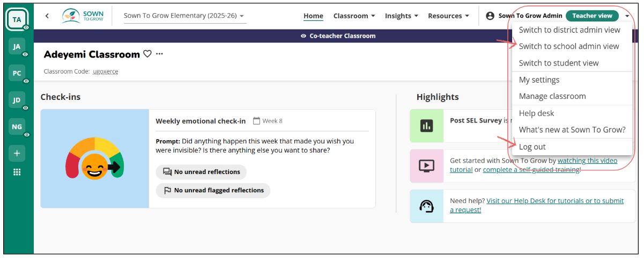644x260 pixels.
Task: Open Visit our Help Desk link
Action: point(555,201)
